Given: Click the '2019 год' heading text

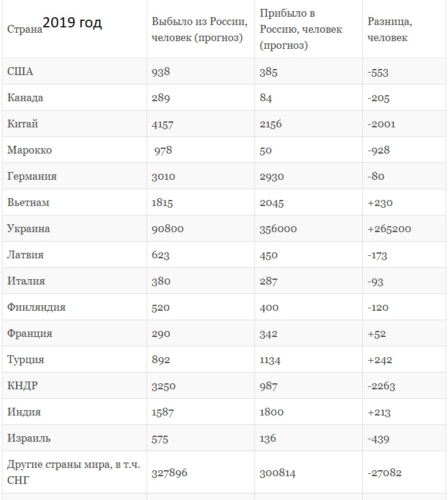Looking at the screenshot, I should 72,23.
